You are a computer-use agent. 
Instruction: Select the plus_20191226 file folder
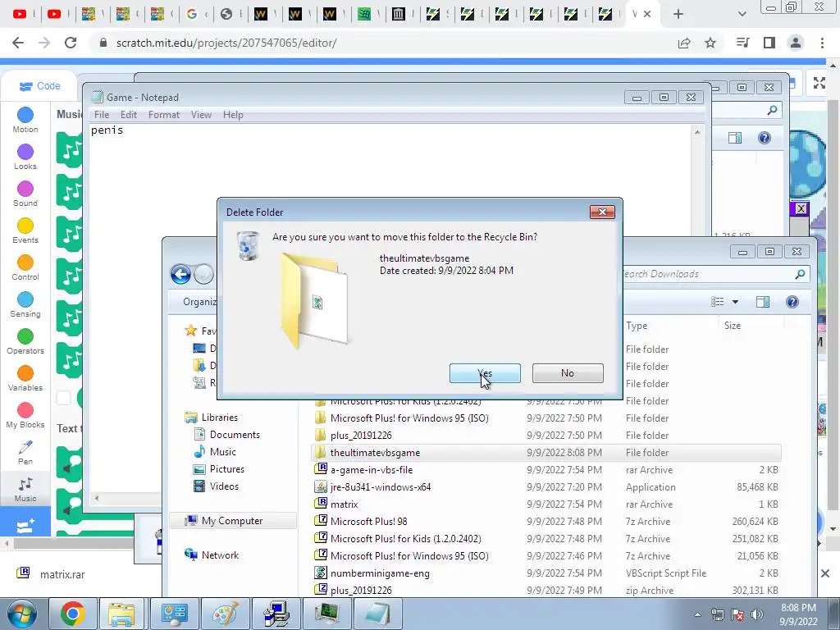point(546,436)
